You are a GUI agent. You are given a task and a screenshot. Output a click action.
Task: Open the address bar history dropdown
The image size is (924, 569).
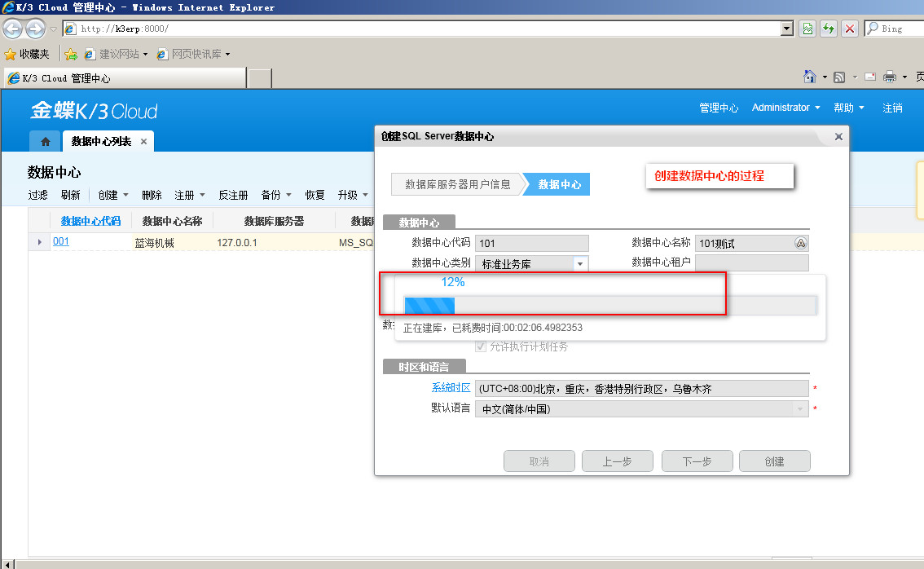[786, 29]
